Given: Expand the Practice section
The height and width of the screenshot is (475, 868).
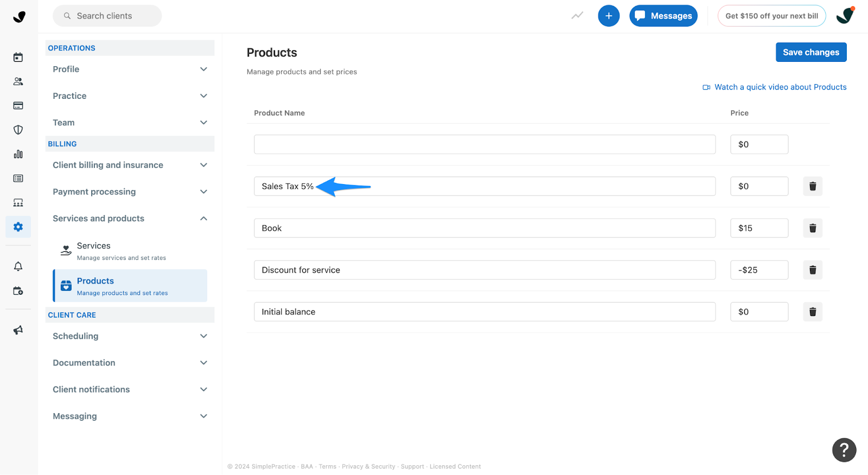Looking at the screenshot, I should 130,96.
